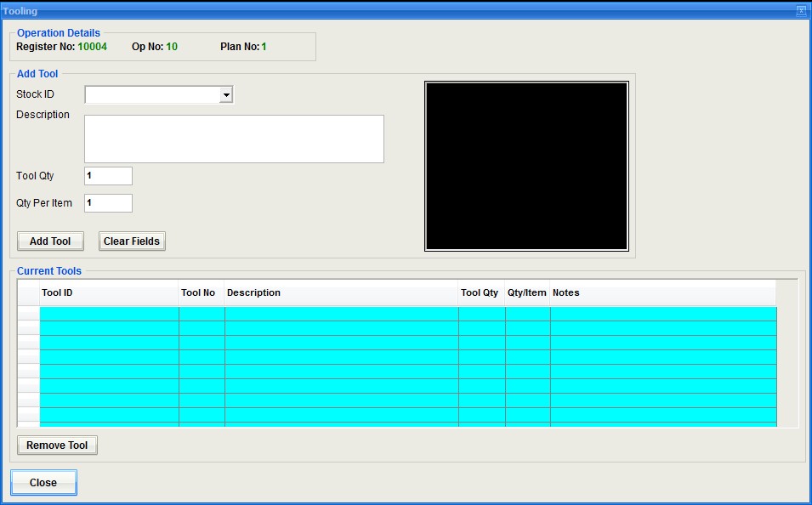Click first row Tool ID cell
Screen dimensions: 812x505
pos(109,314)
